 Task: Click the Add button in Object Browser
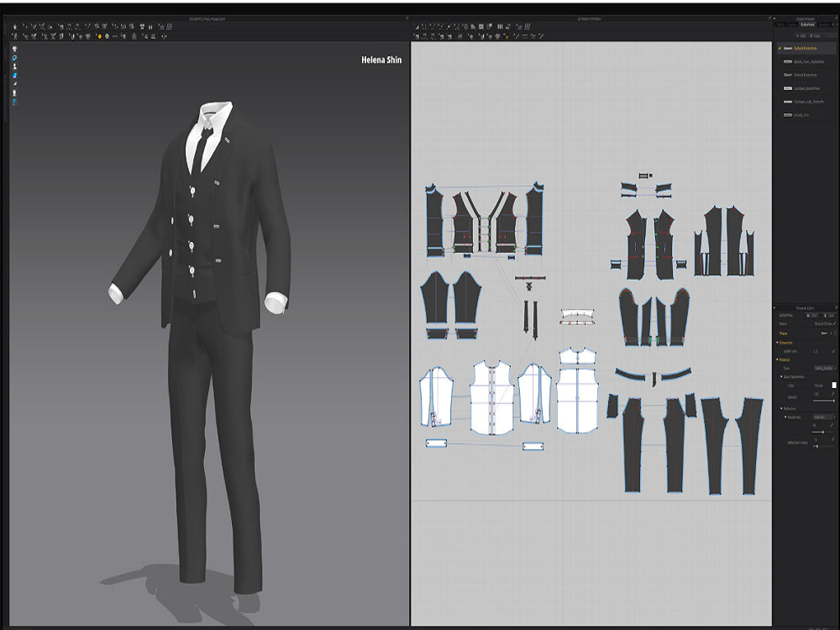(800, 36)
